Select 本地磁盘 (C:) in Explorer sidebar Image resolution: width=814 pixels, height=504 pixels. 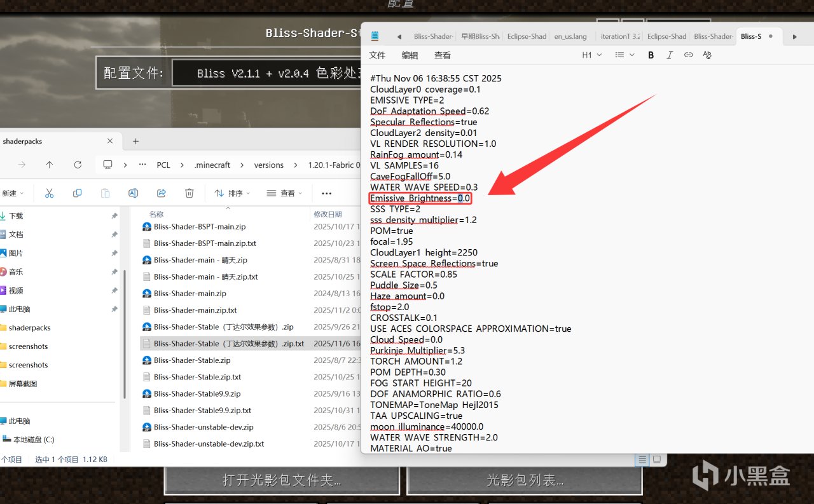[34, 439]
